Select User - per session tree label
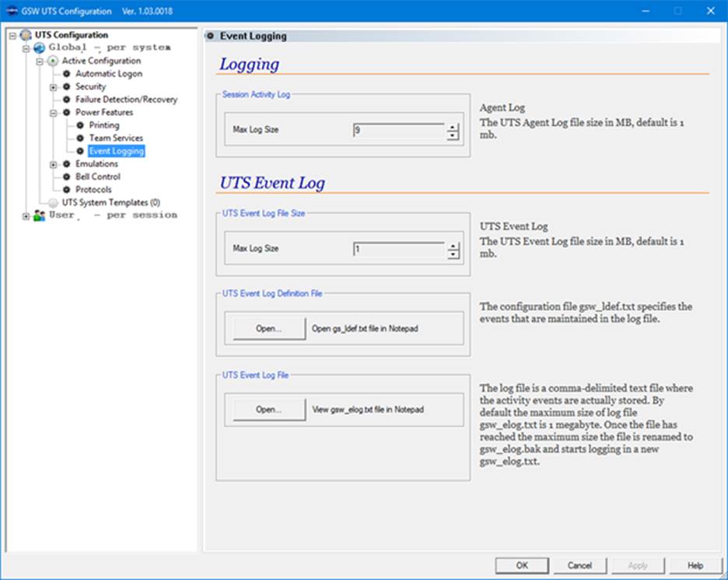728x580 pixels. tap(113, 215)
